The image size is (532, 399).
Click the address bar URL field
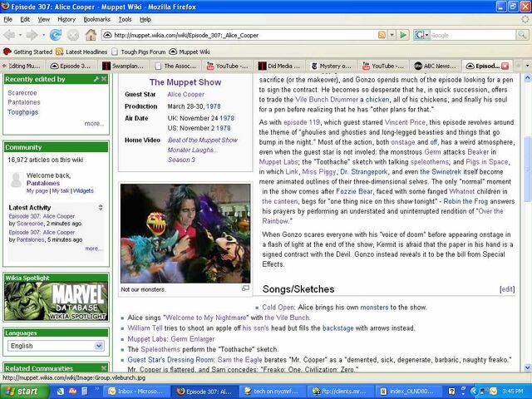pyautogui.click(x=244, y=35)
